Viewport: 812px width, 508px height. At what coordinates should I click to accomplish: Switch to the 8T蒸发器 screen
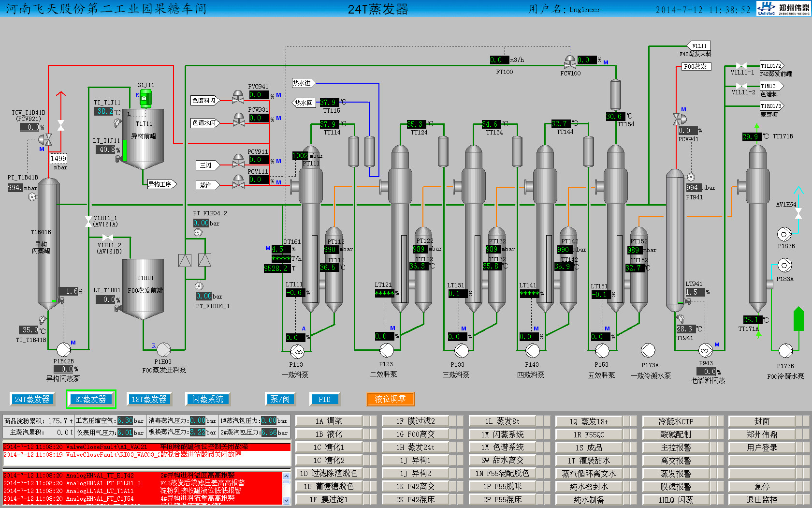coord(91,399)
